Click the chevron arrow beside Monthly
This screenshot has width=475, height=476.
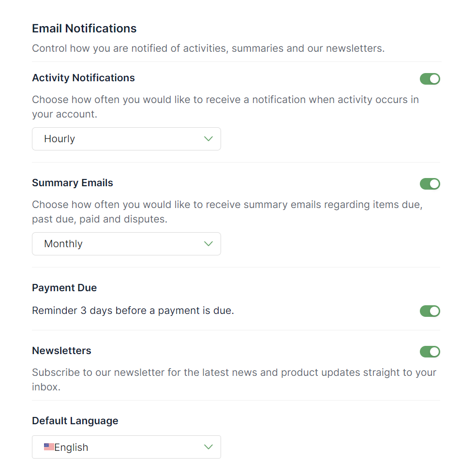208,244
